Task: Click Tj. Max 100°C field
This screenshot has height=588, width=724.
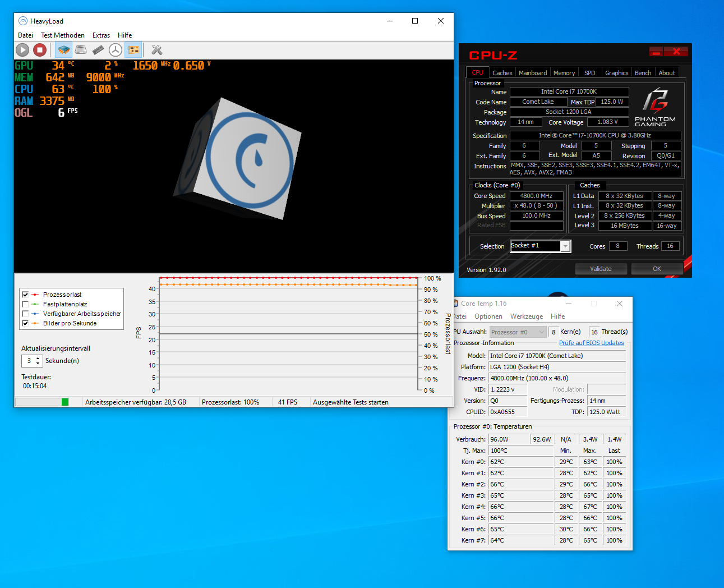Action: (521, 451)
